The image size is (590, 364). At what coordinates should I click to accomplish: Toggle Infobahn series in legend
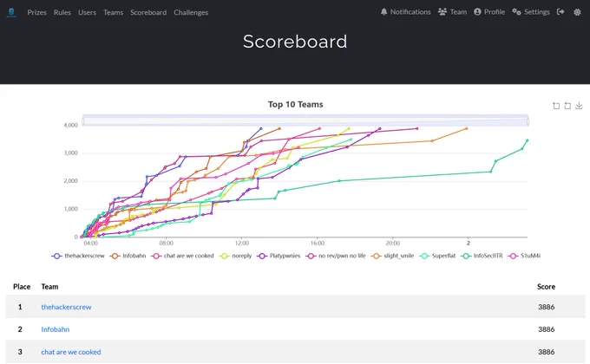(128, 256)
